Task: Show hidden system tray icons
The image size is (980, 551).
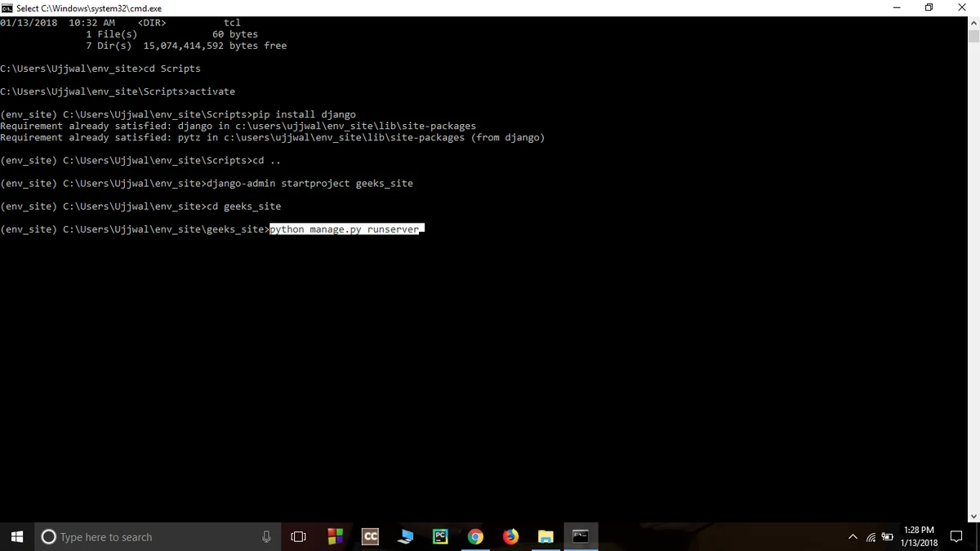Action: click(x=853, y=537)
